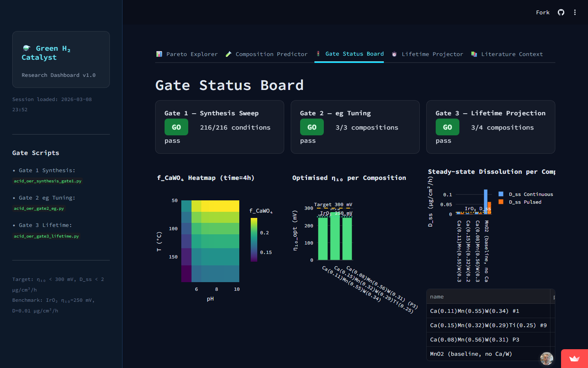Open the GitHub repository icon

(561, 12)
